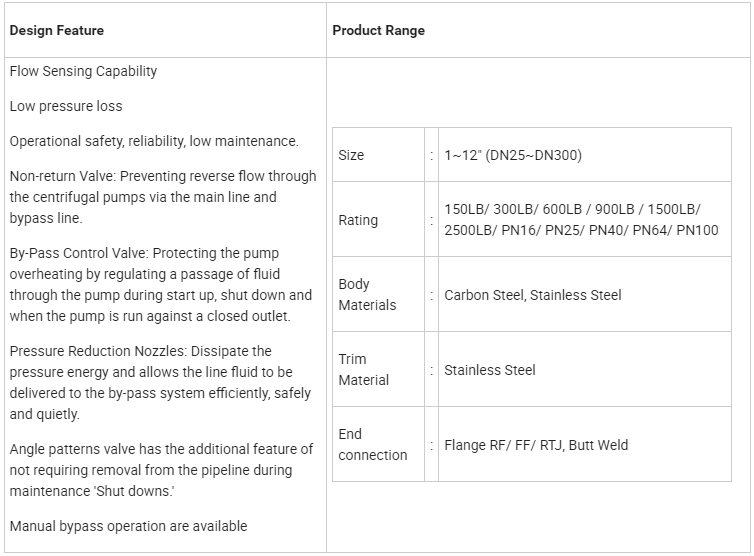Click the Size label cell
Image resolution: width=754 pixels, height=556 pixels.
point(378,155)
